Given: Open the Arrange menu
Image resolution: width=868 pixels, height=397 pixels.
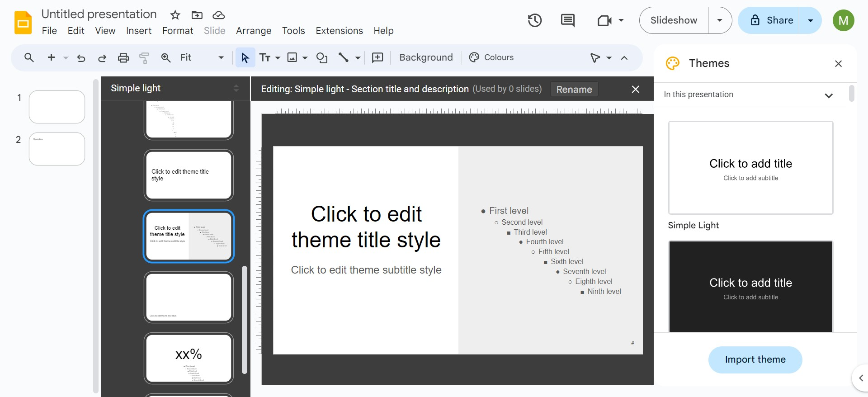Looking at the screenshot, I should 254,31.
